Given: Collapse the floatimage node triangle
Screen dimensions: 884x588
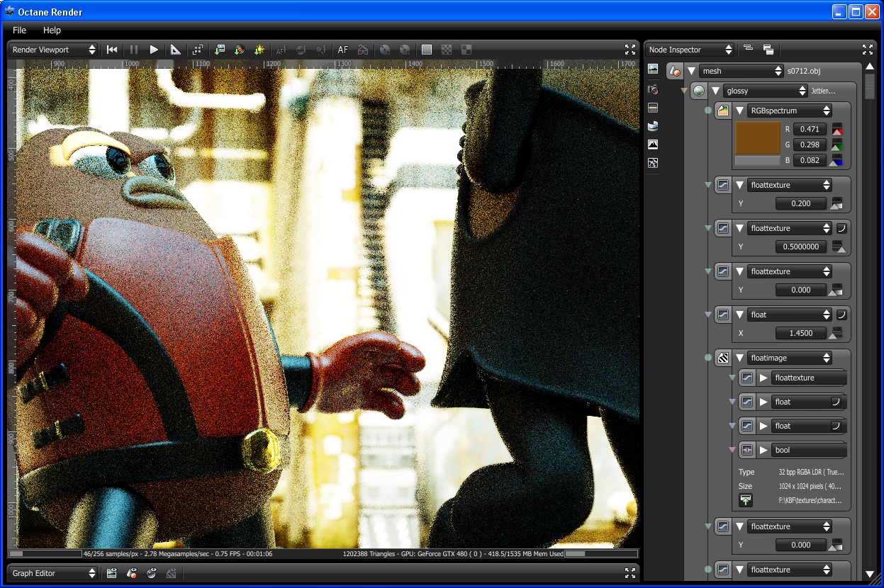Looking at the screenshot, I should click(x=740, y=358).
